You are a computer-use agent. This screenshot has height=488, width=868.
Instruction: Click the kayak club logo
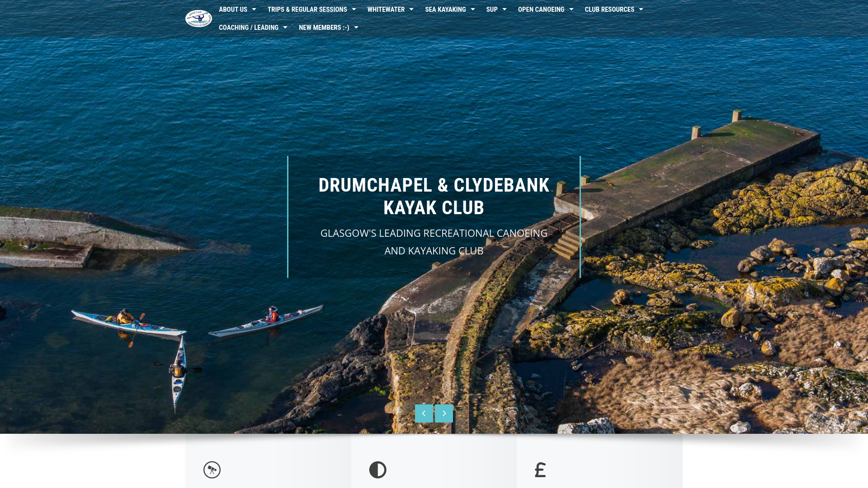tap(198, 19)
